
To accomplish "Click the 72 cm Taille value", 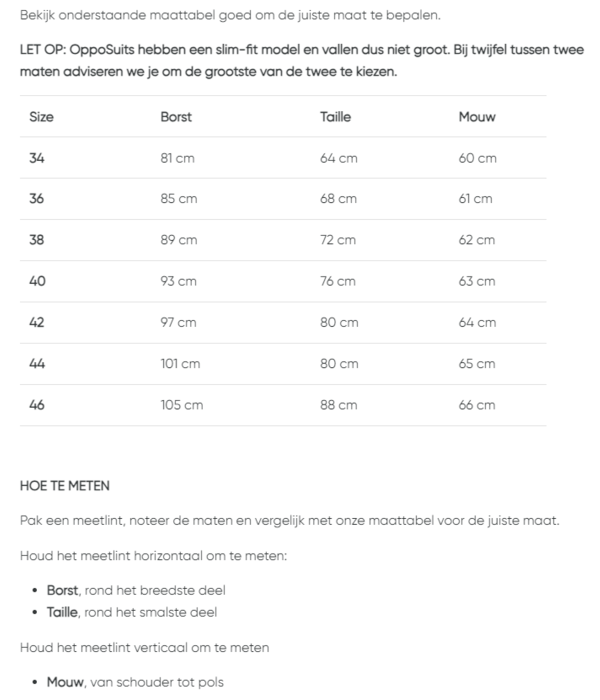I will pos(338,240).
